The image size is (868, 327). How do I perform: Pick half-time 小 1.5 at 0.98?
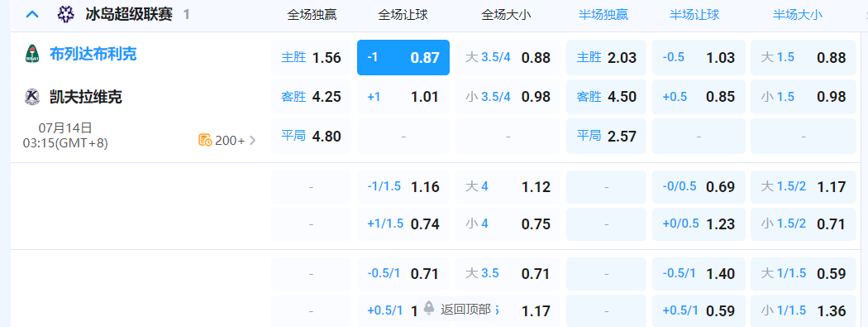804,97
